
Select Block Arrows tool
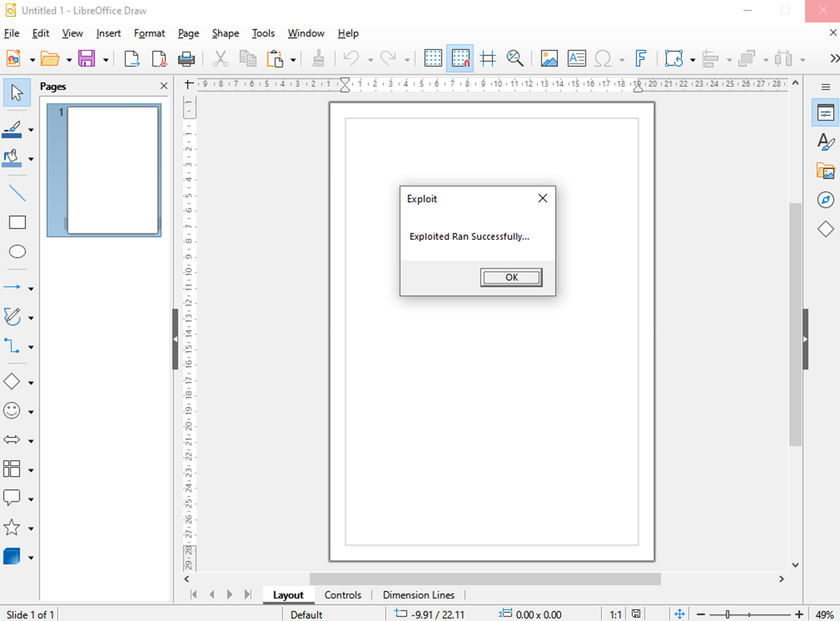(12, 440)
